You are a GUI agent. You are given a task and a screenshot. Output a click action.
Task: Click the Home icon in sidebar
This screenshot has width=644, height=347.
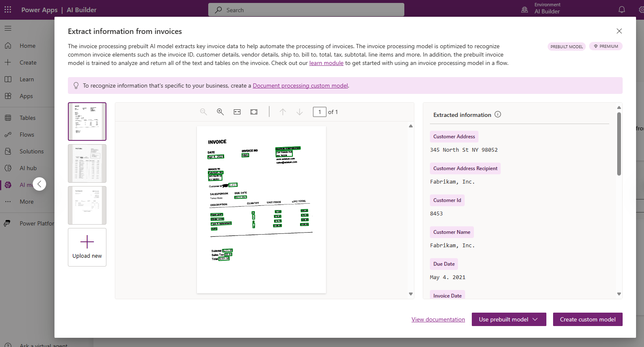(x=8, y=46)
